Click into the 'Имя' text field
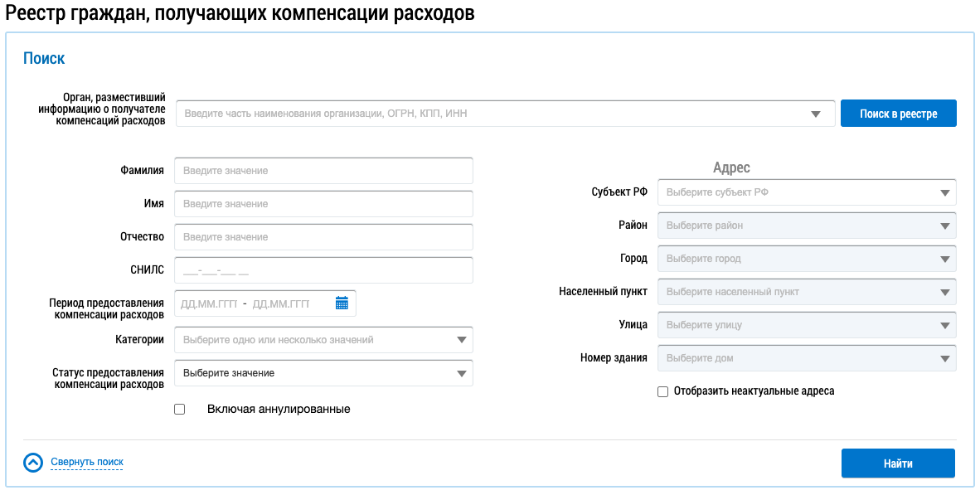The height and width of the screenshot is (495, 980). [323, 204]
